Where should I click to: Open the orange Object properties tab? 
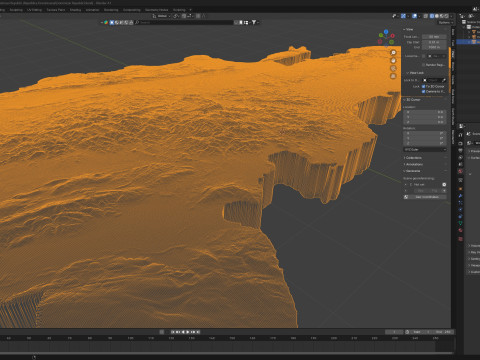tap(460, 189)
